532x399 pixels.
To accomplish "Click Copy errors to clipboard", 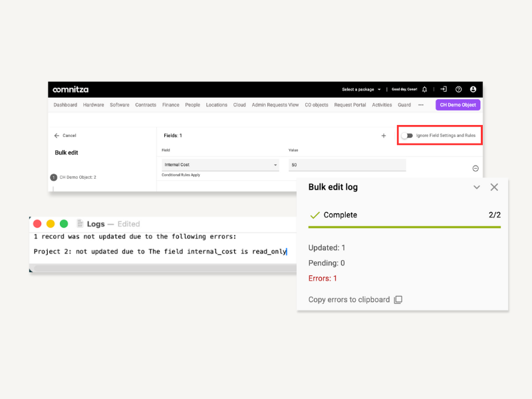I will [x=349, y=300].
